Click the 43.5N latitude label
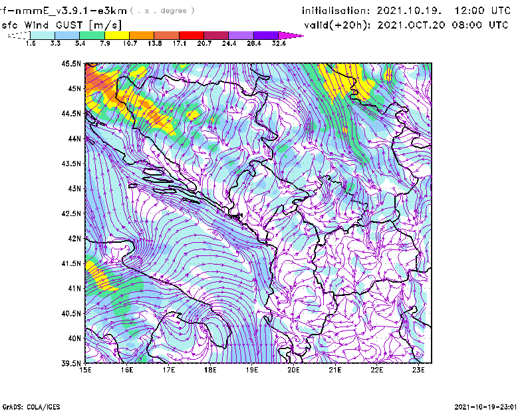The image size is (532, 411). tap(72, 164)
